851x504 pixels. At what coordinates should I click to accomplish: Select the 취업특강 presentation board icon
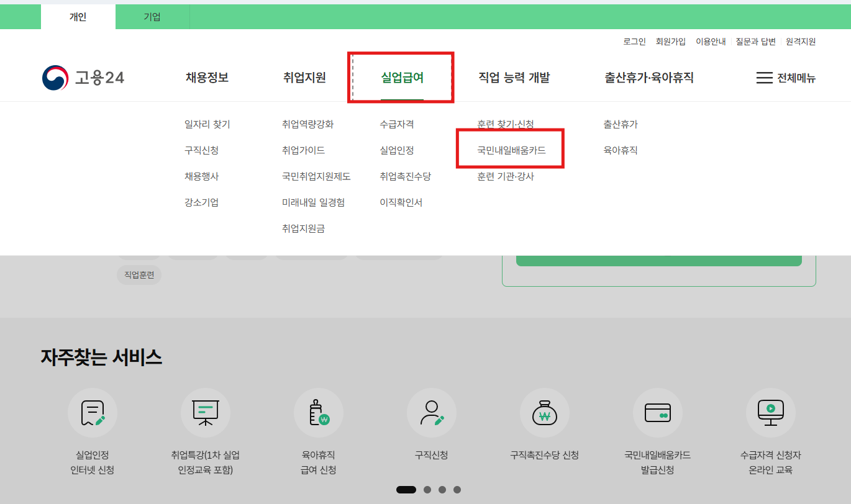point(205,412)
